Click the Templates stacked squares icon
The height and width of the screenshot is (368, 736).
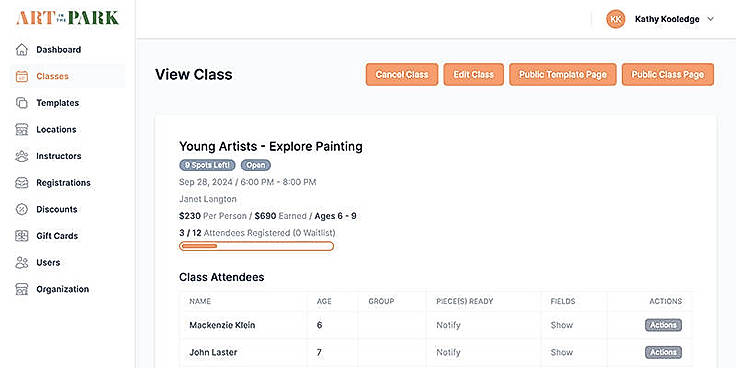point(22,103)
